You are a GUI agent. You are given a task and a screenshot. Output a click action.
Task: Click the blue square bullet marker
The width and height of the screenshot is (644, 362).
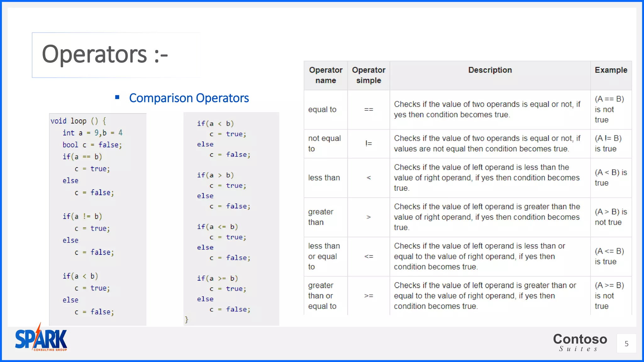(x=117, y=97)
